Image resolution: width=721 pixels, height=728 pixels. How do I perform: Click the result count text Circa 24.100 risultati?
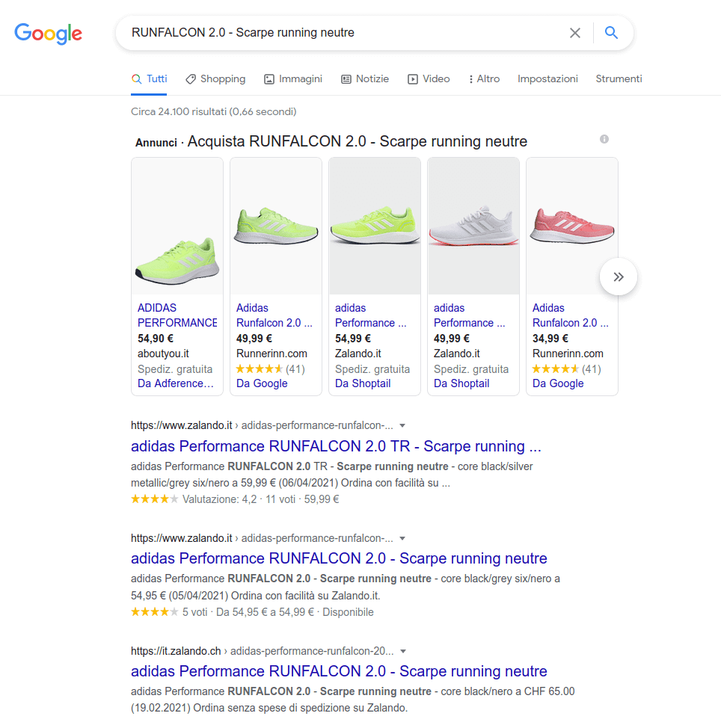(x=214, y=111)
